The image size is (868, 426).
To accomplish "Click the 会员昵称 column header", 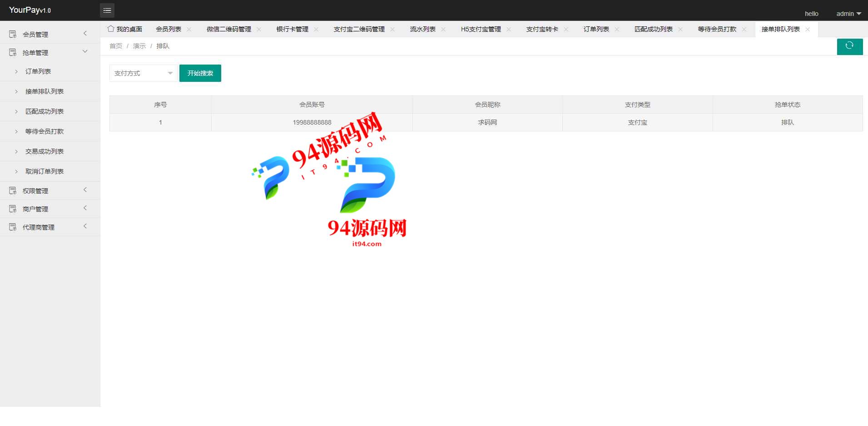I will click(x=488, y=105).
